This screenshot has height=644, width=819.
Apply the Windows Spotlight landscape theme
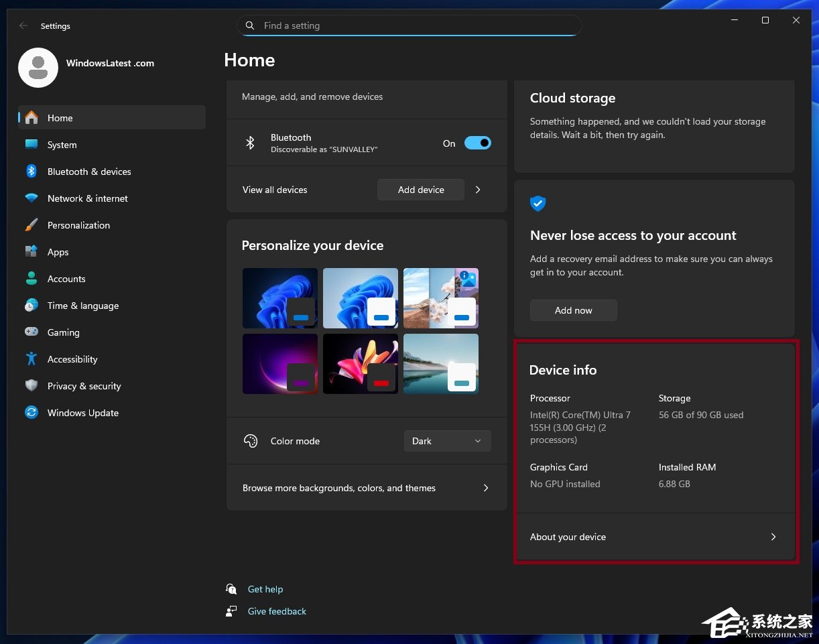point(441,298)
